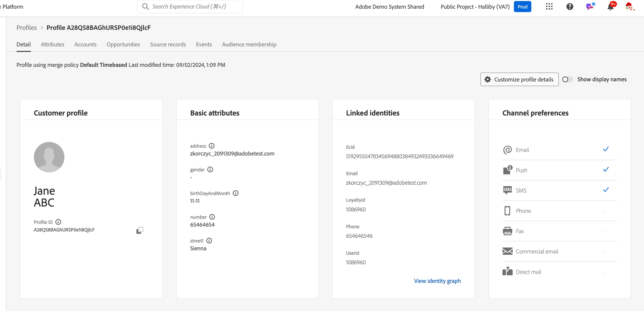
Task: Show info for gender attribute
Action: click(210, 169)
